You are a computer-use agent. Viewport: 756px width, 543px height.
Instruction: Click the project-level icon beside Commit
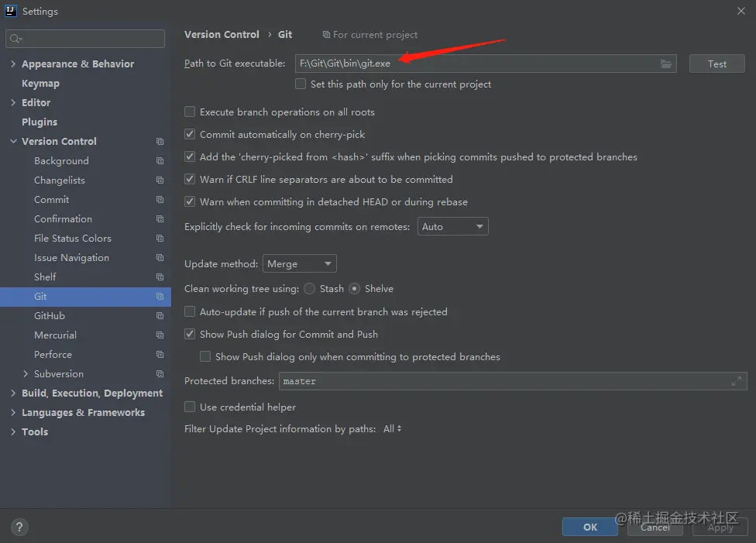160,199
